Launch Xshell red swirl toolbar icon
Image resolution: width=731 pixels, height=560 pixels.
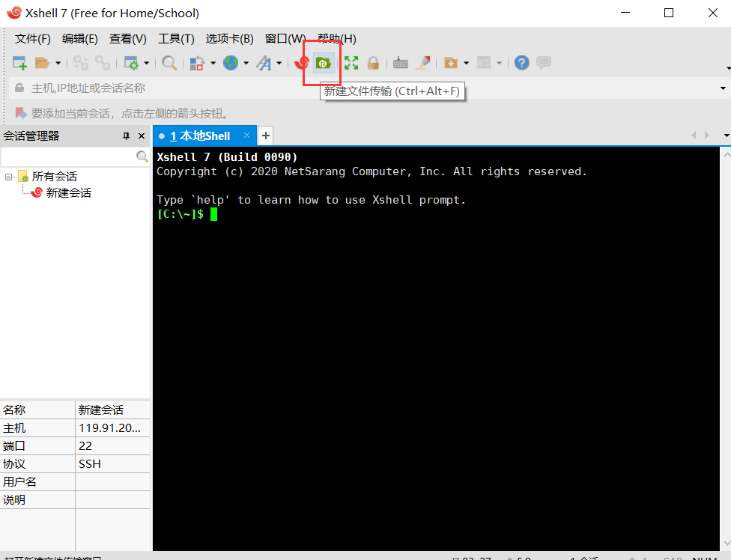tap(302, 63)
